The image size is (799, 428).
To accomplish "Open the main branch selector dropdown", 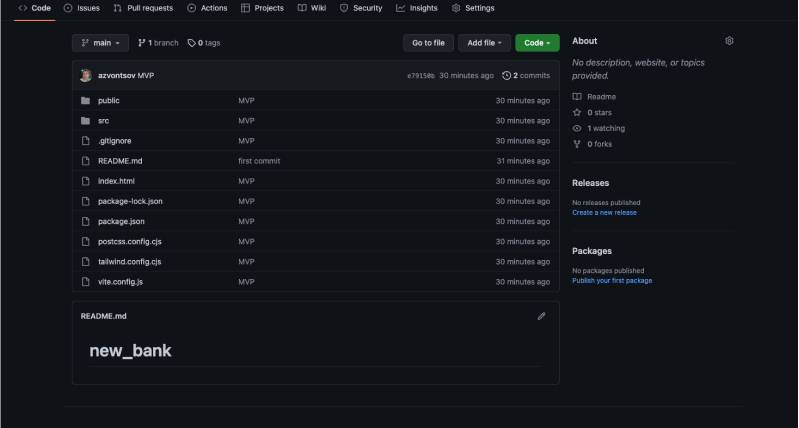I will pos(100,43).
